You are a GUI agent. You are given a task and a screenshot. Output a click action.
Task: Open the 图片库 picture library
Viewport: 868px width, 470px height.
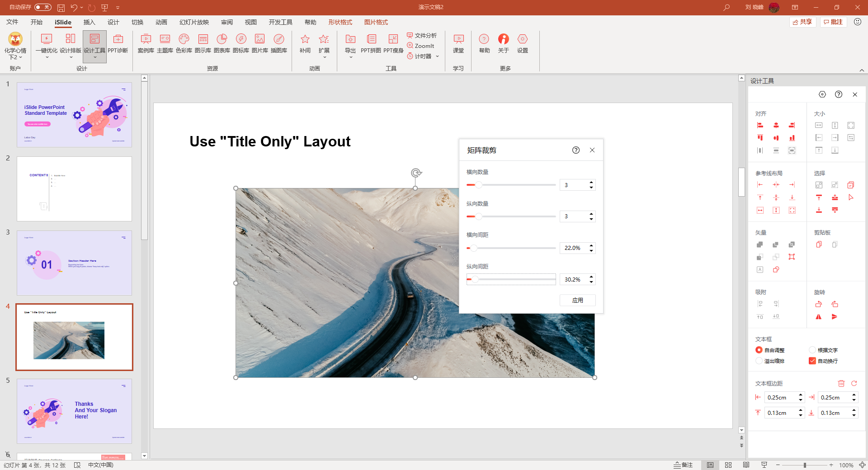point(259,43)
